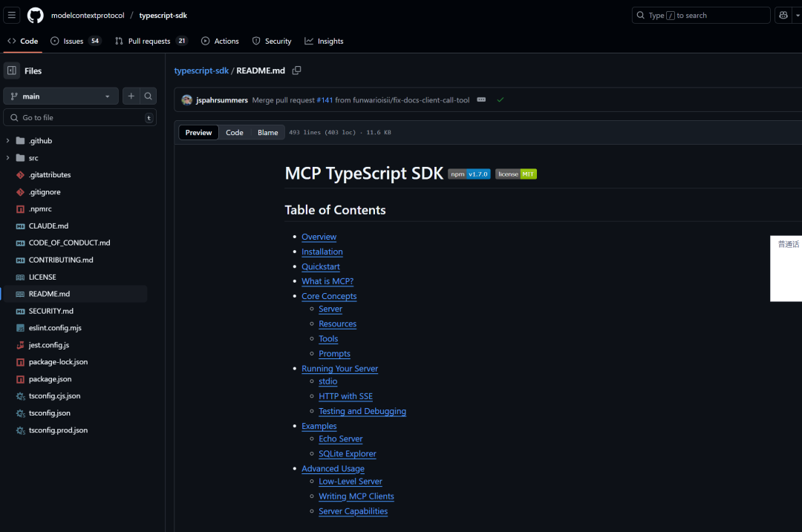Jump to What is MCP? link

[x=327, y=281]
